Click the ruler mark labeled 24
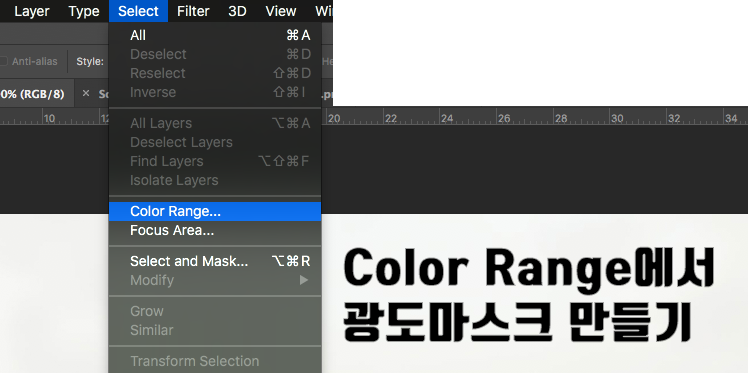Image resolution: width=748 pixels, height=373 pixels. 447,118
